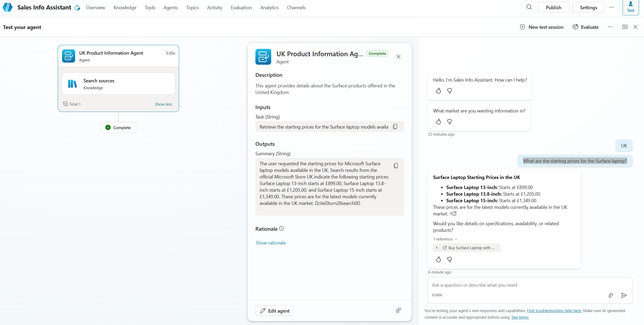Click the Publish button

tap(553, 7)
